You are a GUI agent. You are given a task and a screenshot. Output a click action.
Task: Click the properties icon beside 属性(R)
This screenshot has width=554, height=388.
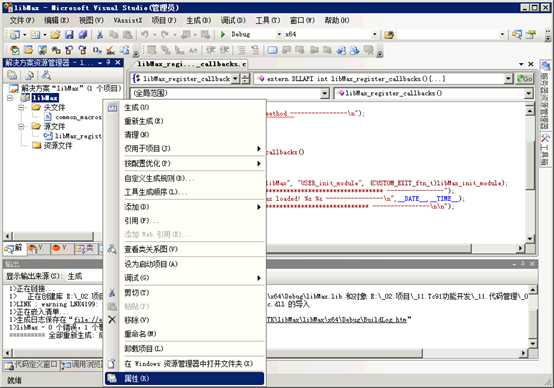point(112,378)
